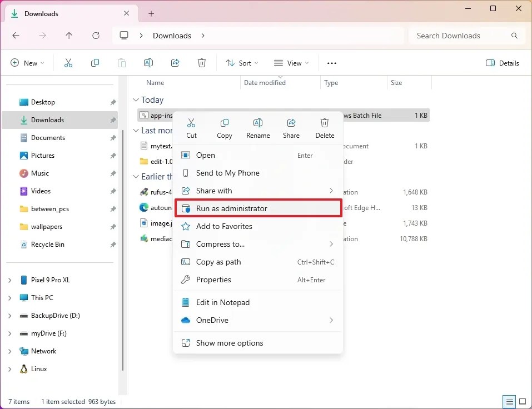Open the Sort dropdown in the toolbar
This screenshot has width=532, height=409.
click(x=241, y=63)
